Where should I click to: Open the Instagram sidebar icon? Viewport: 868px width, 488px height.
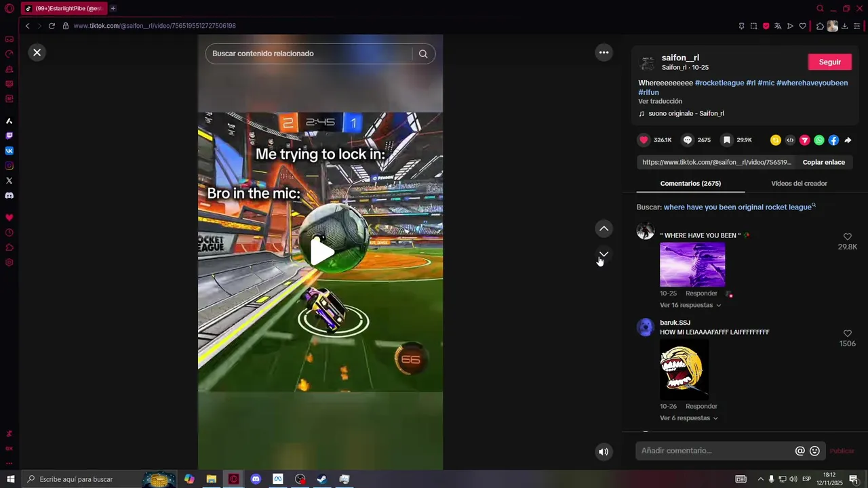click(9, 165)
